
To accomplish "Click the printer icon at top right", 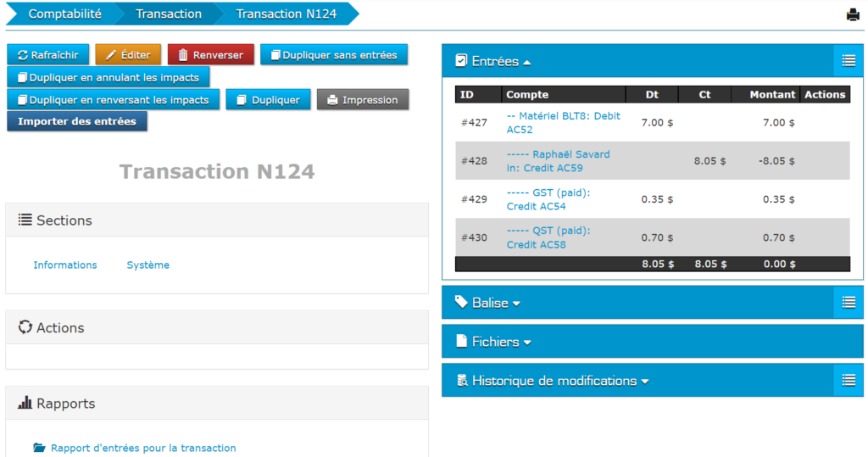I will (853, 14).
